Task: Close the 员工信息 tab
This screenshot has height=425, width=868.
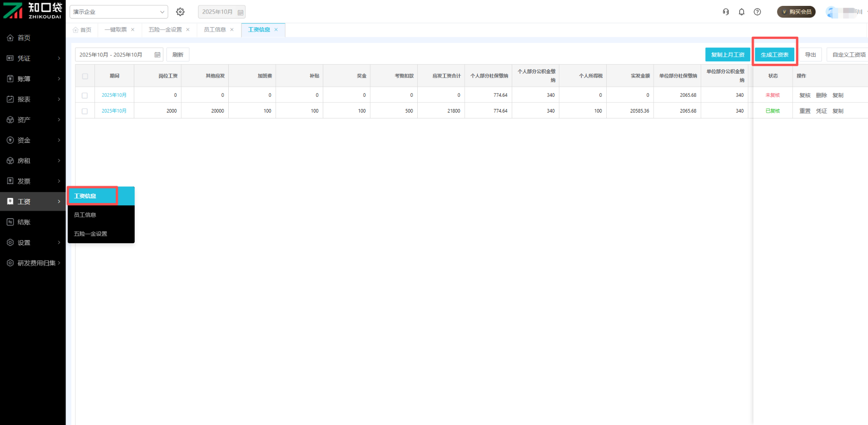Action: 232,30
